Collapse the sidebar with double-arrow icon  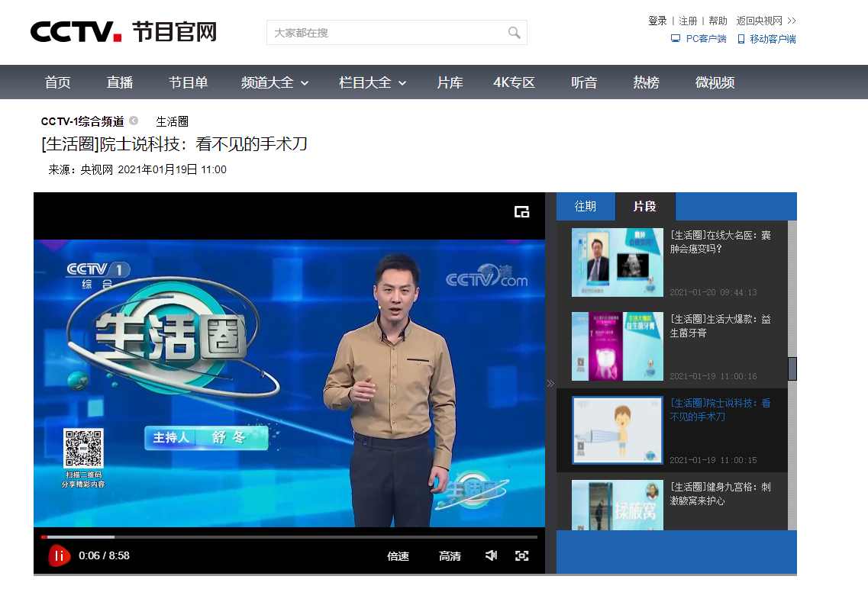(x=550, y=383)
